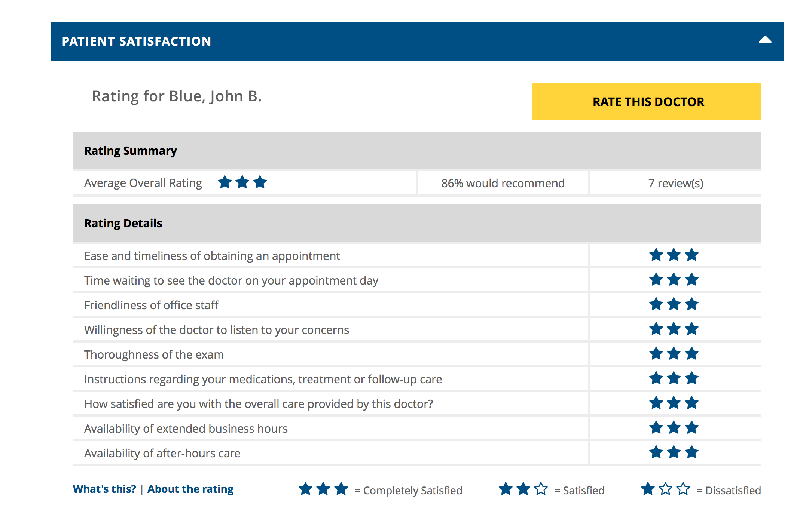The height and width of the screenshot is (528, 812).
Task: Click stars for overall care satisfaction row
Action: coord(674,403)
